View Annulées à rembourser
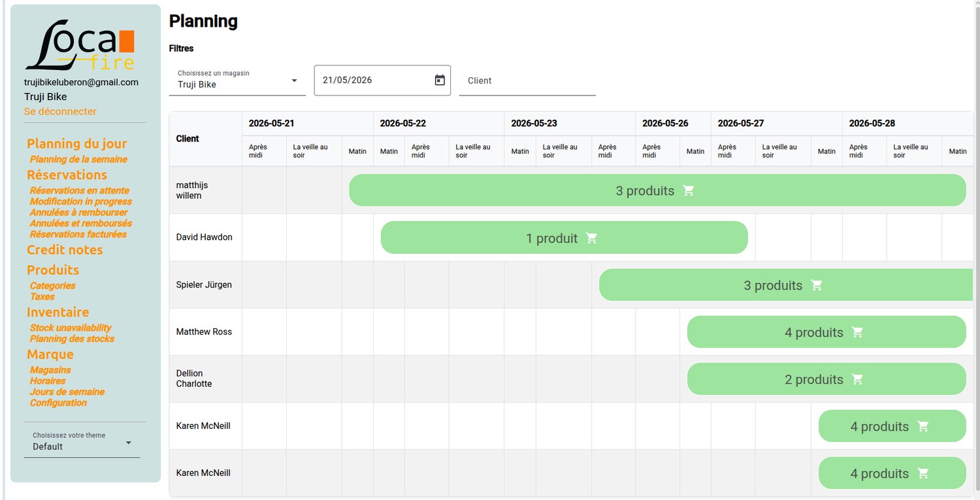980x500 pixels. (x=78, y=212)
